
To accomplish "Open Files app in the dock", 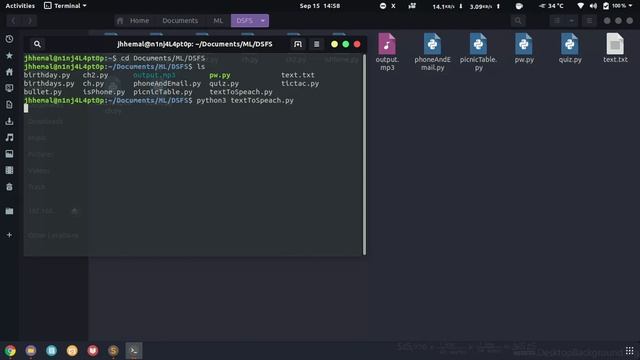I will coord(31,351).
